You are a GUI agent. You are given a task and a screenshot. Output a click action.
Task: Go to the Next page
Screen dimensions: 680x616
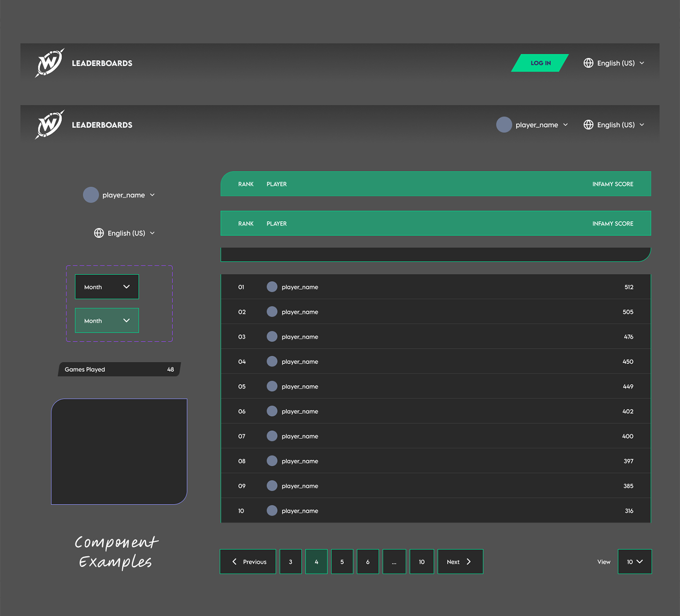click(460, 562)
